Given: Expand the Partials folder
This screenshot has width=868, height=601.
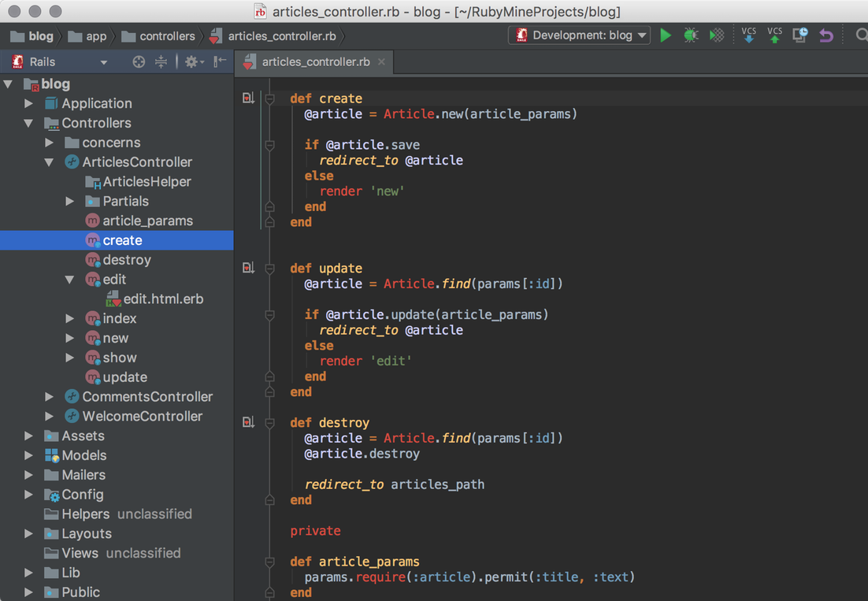Looking at the screenshot, I should pos(69,202).
